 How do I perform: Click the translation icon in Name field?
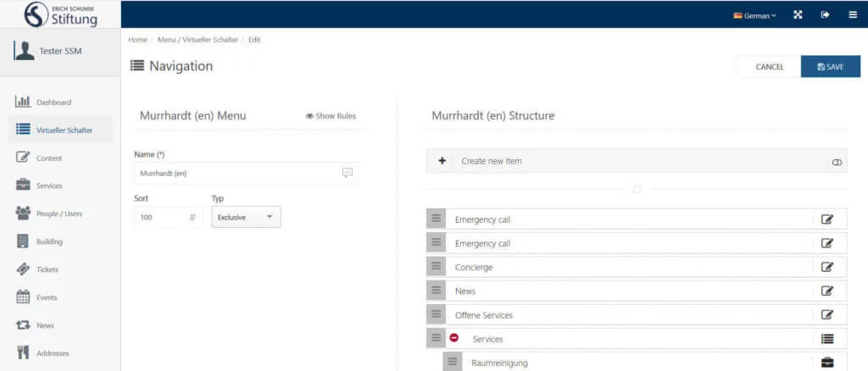tap(348, 173)
